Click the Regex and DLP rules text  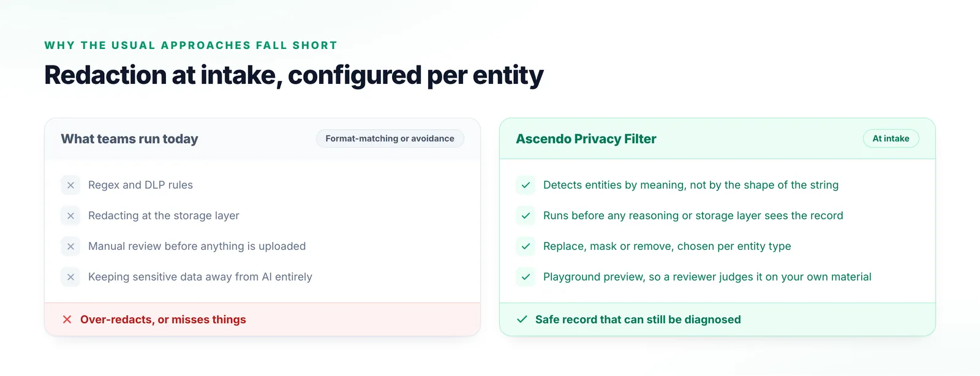tap(140, 185)
